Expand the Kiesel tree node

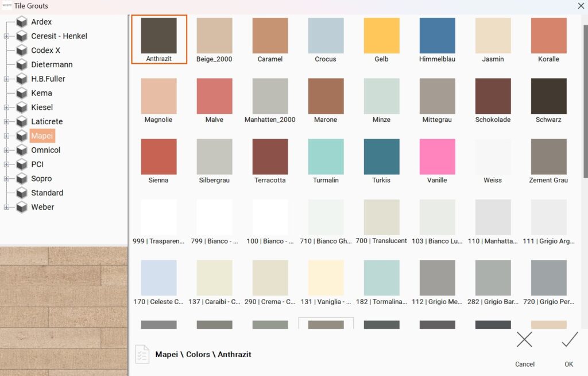[x=6, y=108]
